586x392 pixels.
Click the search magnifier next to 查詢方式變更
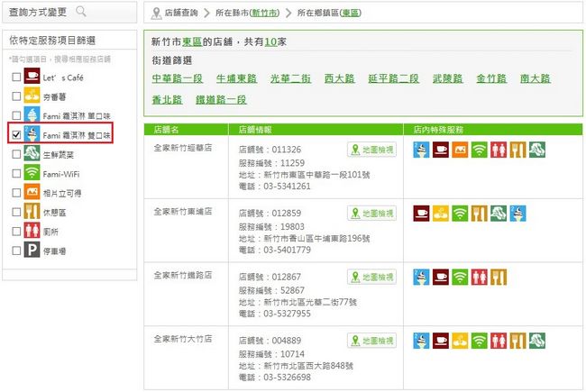click(x=81, y=12)
